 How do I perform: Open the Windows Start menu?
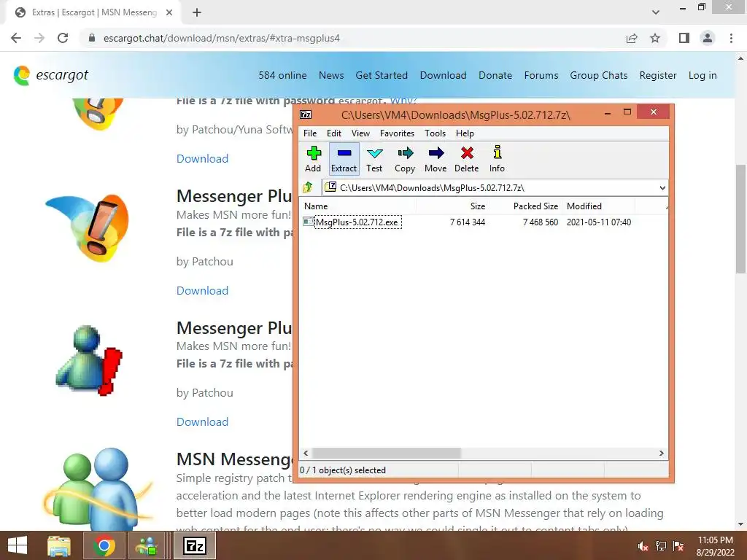click(18, 545)
